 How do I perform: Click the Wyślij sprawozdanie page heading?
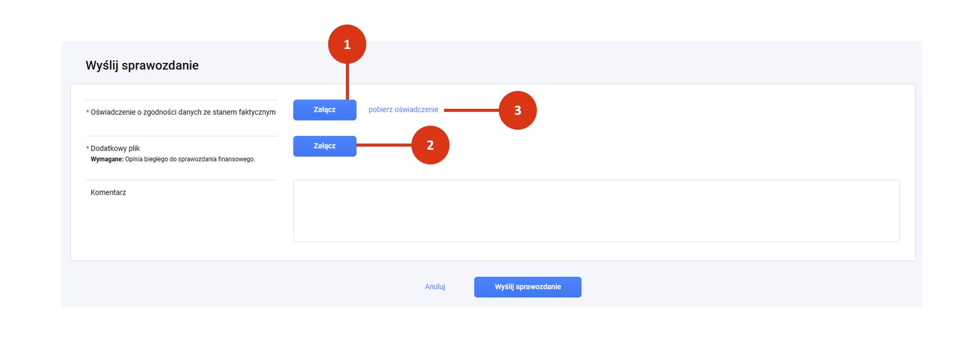click(x=142, y=65)
